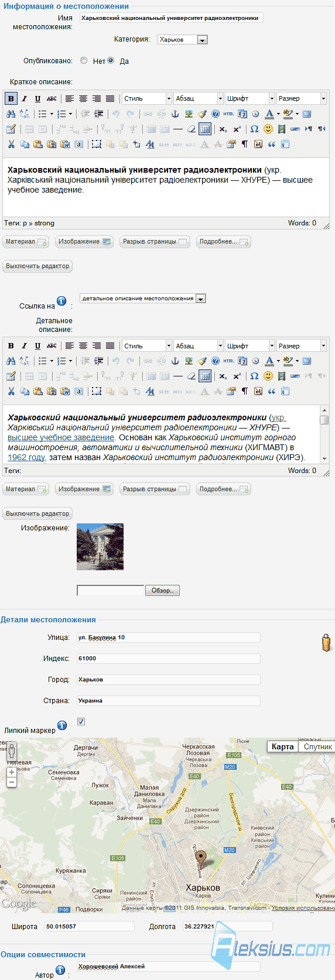This screenshot has height=980, width=335.
Task: Click the underline icon in detailed description editor
Action: (x=37, y=346)
